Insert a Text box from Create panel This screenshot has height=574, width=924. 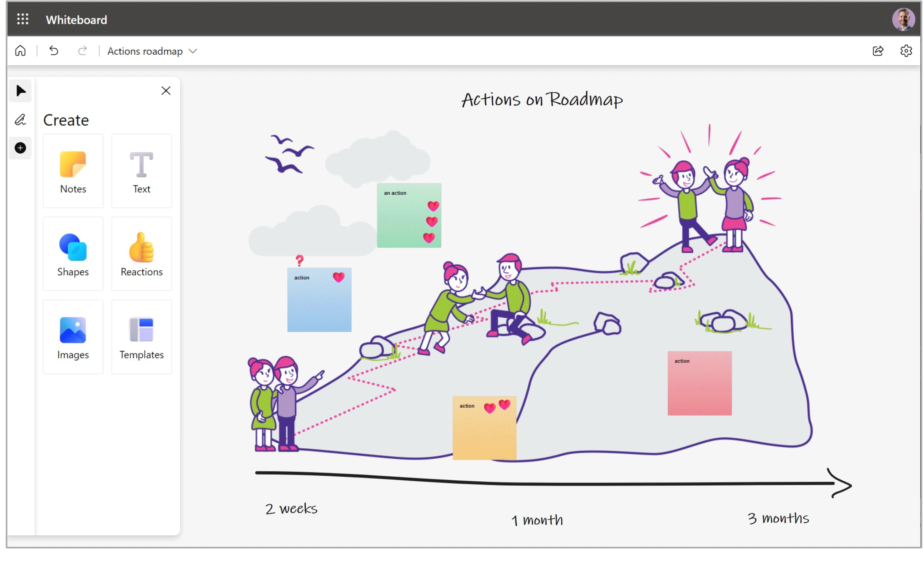(x=142, y=171)
